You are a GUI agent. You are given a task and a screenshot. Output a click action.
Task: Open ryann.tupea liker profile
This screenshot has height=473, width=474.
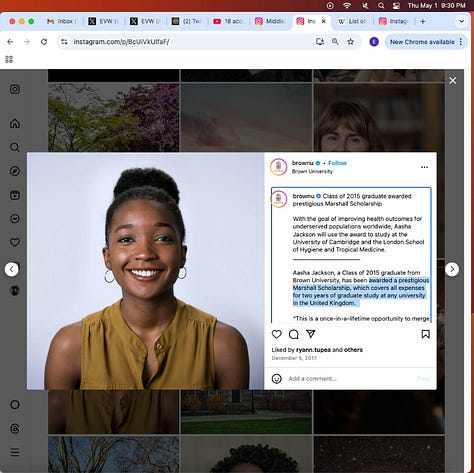pos(313,350)
